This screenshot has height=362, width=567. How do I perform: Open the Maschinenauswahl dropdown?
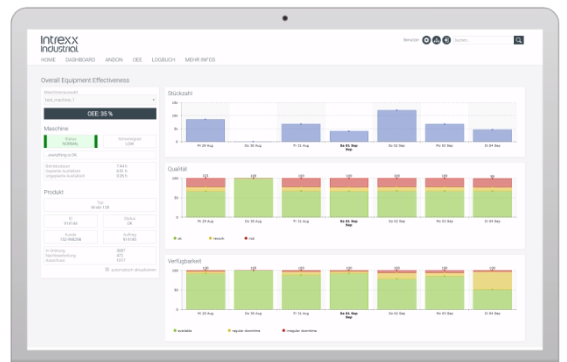[100, 100]
